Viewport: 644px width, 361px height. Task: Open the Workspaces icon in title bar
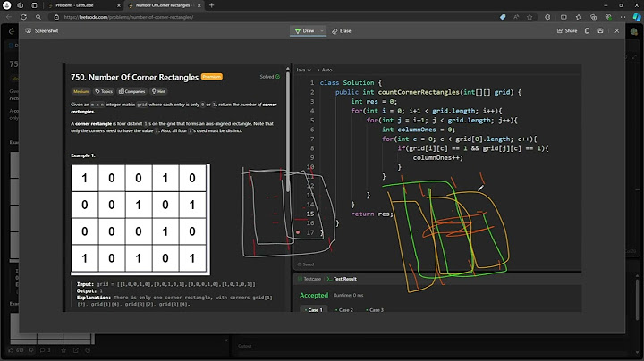[x=20, y=5]
